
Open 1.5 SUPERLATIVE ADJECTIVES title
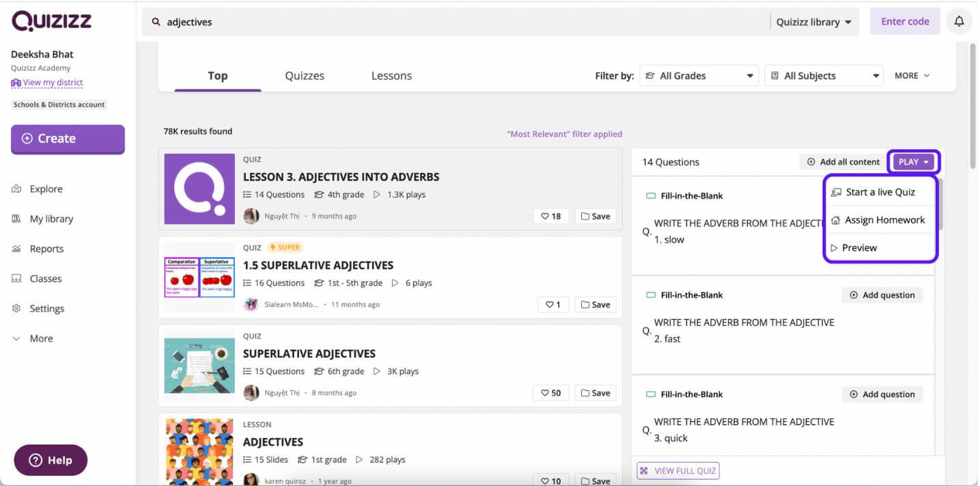click(318, 265)
